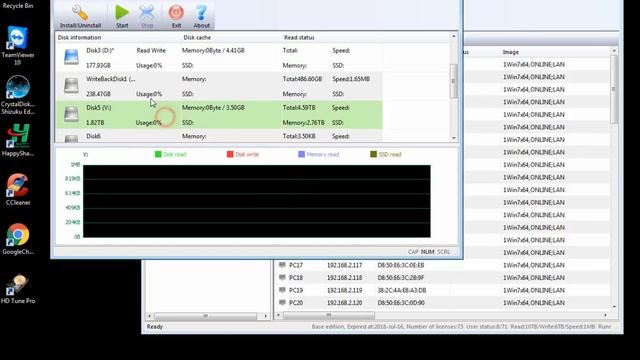Click Total:3.50KB in Disk6 row
This screenshot has width=640, height=360.
299,136
